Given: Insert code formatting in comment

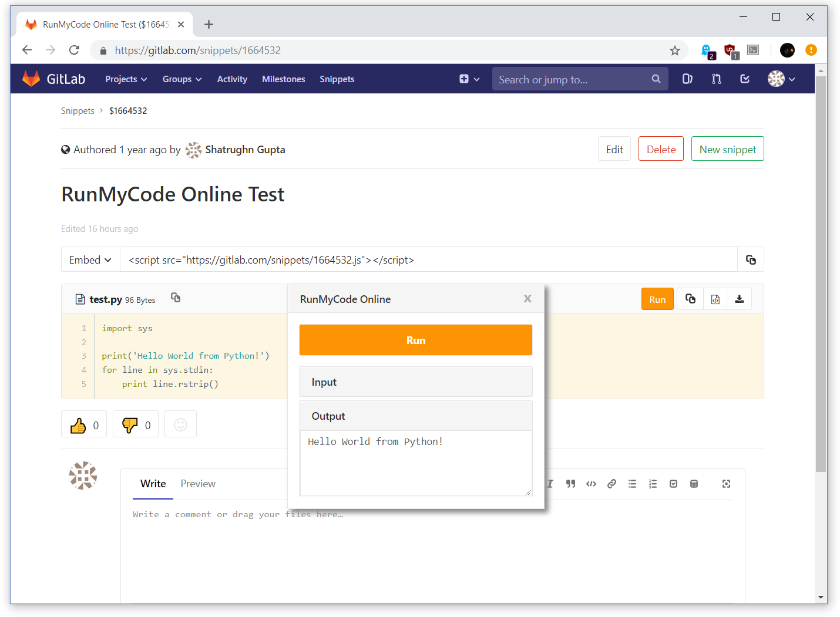Looking at the screenshot, I should pyautogui.click(x=591, y=484).
